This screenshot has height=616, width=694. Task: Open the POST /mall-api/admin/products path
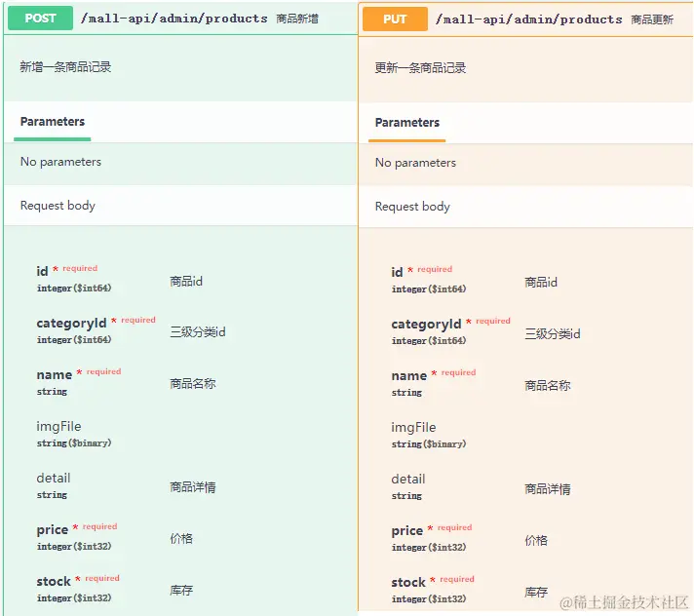click(x=173, y=19)
